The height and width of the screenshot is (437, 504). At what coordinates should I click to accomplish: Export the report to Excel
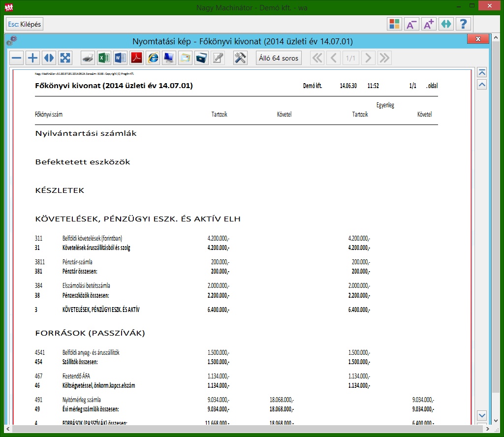tap(104, 58)
